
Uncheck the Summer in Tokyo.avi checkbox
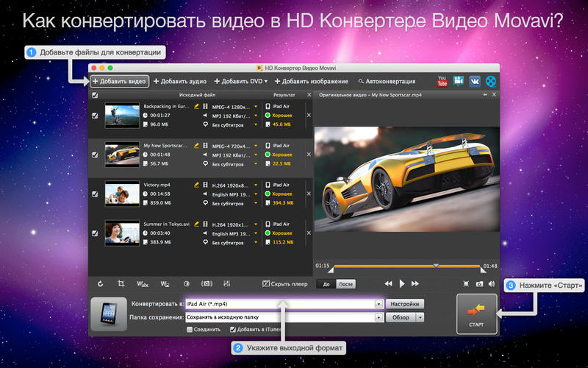[95, 233]
